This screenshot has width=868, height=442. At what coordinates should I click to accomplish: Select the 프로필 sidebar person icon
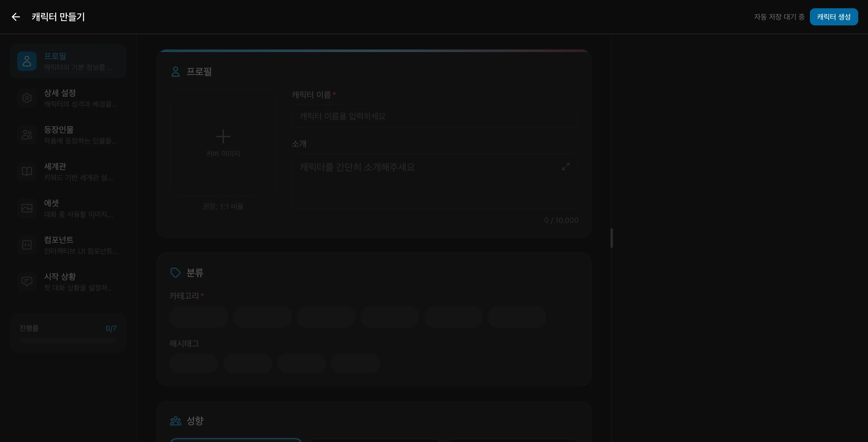(27, 61)
